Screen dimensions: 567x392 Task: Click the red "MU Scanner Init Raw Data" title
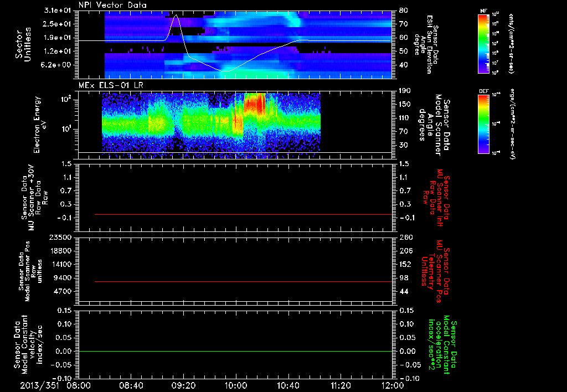click(x=436, y=198)
